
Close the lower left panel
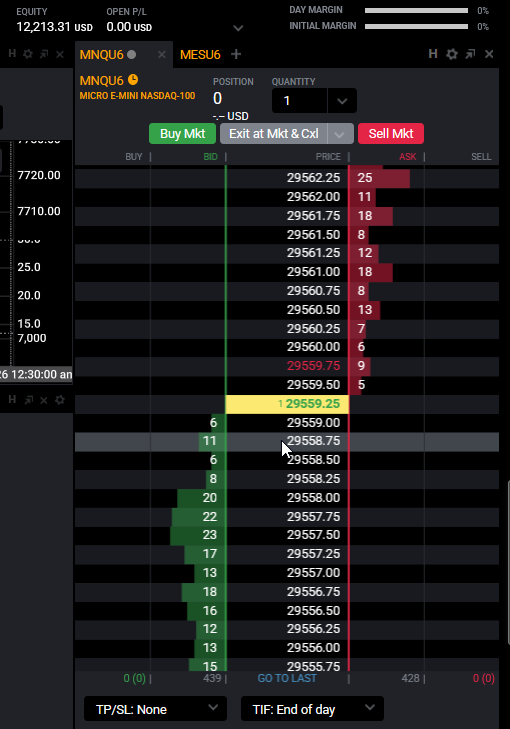point(44,400)
